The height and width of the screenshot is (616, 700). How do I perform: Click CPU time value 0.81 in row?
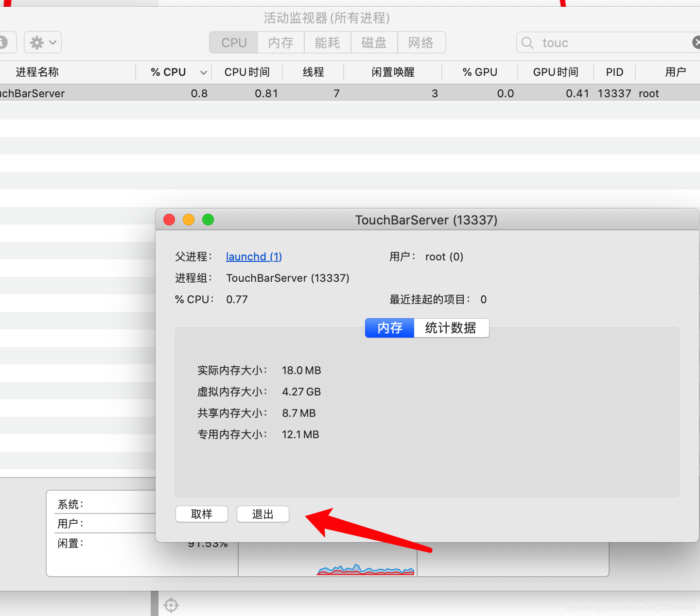pos(266,93)
